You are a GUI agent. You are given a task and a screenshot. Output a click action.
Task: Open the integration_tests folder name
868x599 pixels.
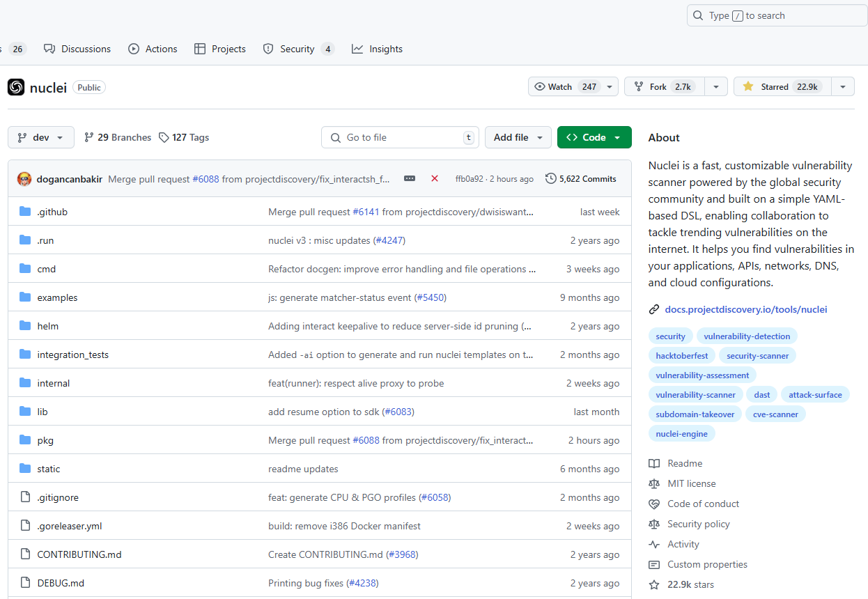pyautogui.click(x=73, y=355)
